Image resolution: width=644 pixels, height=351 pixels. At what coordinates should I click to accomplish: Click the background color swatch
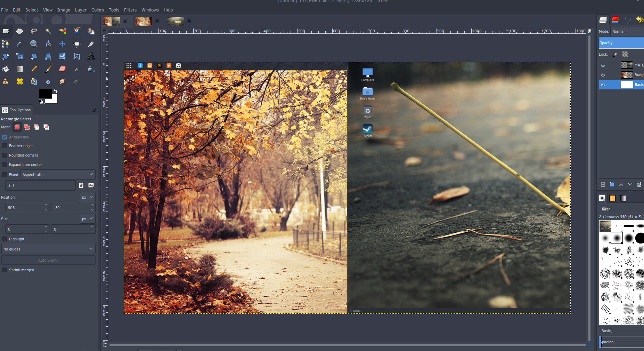click(53, 101)
